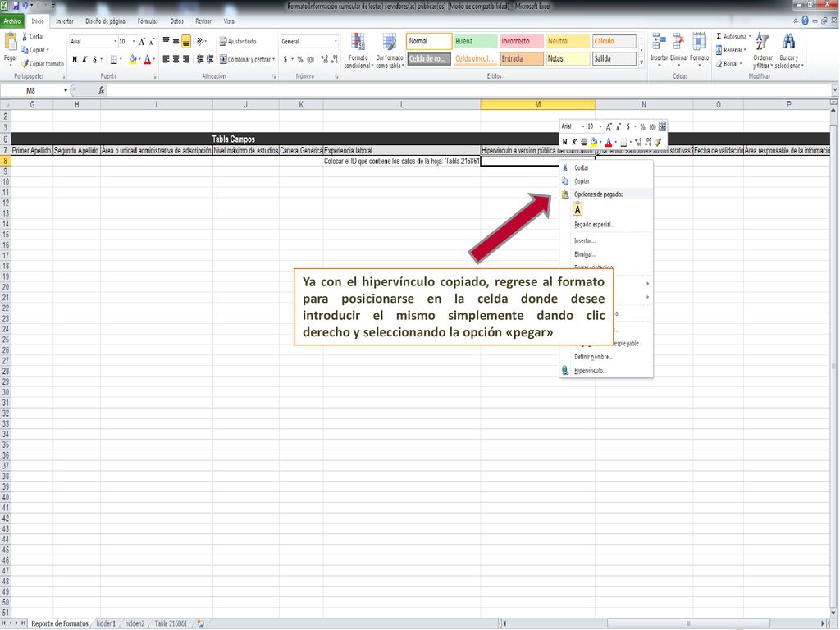This screenshot has height=630, width=840.
Task: Click the paste option A icon
Action: click(x=577, y=209)
